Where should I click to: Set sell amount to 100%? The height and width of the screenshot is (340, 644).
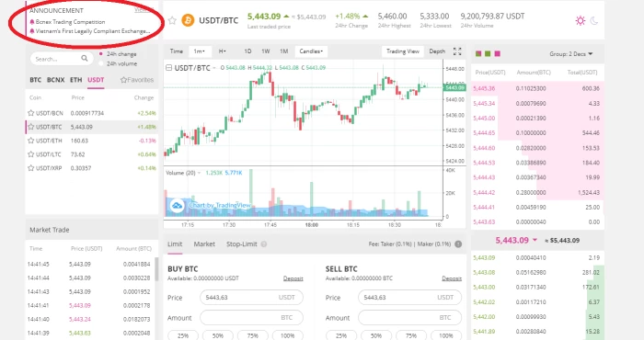[446, 335]
